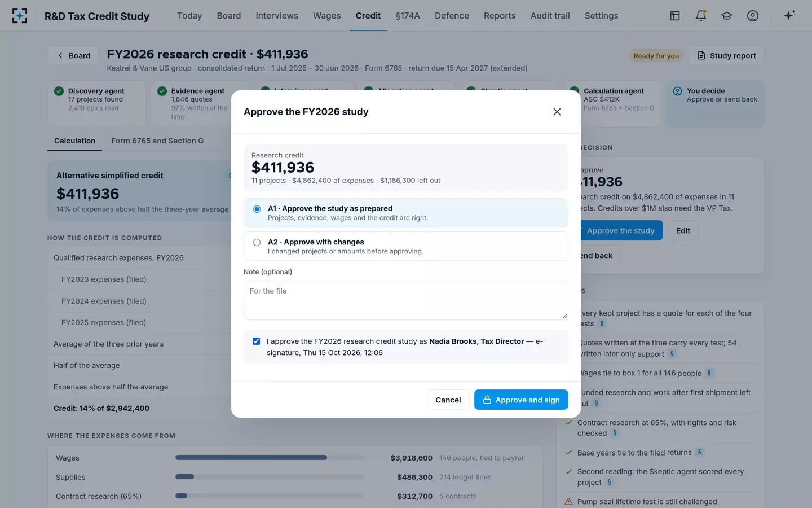Open § reference for the four tests quote check
The image size is (812, 508).
tap(602, 324)
